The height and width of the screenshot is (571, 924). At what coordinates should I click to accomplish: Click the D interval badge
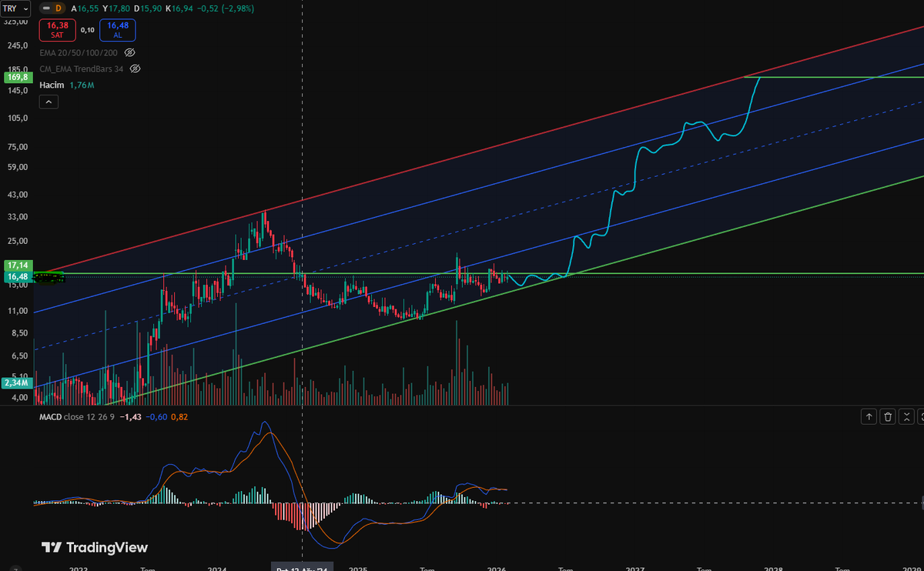point(58,8)
